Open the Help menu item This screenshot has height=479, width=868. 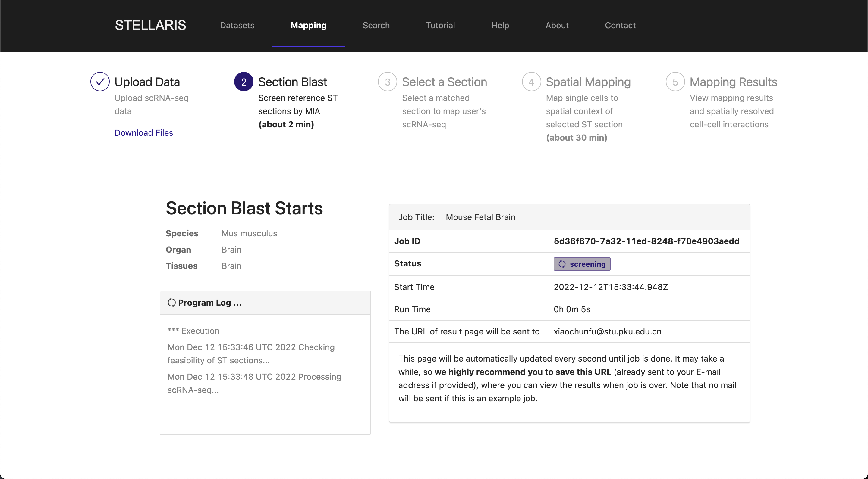(x=500, y=25)
